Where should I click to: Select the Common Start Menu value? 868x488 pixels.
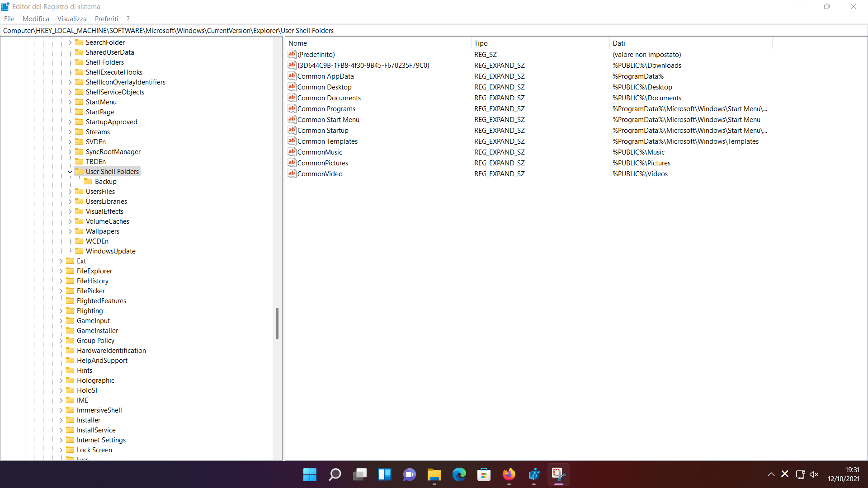[328, 119]
